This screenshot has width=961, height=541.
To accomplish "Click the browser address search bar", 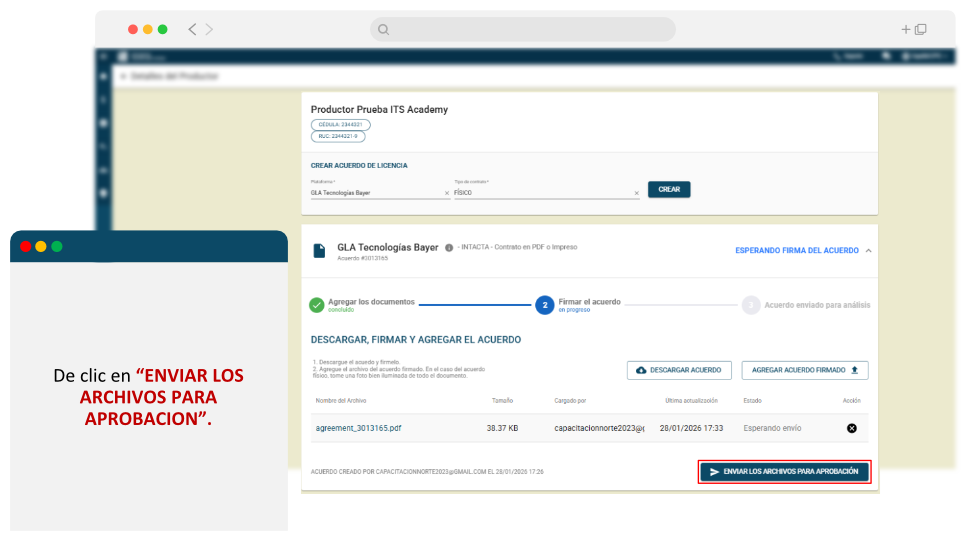I will coord(523,29).
